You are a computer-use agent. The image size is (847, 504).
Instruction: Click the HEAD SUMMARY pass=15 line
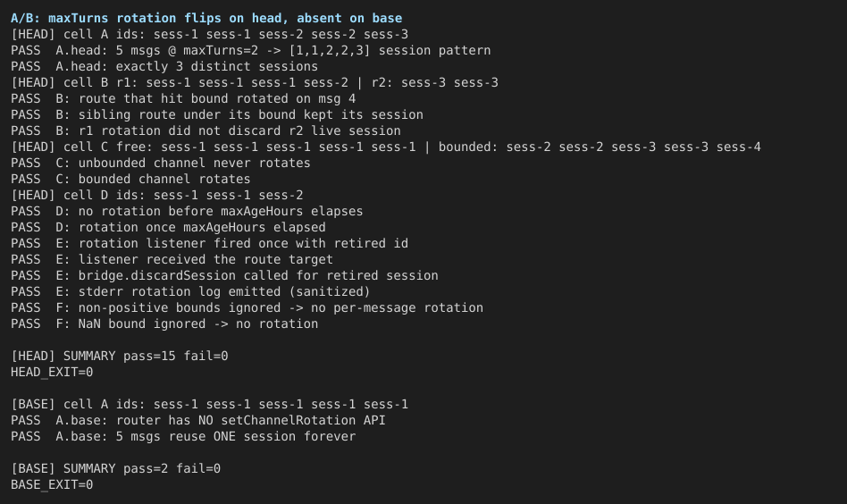click(x=120, y=356)
